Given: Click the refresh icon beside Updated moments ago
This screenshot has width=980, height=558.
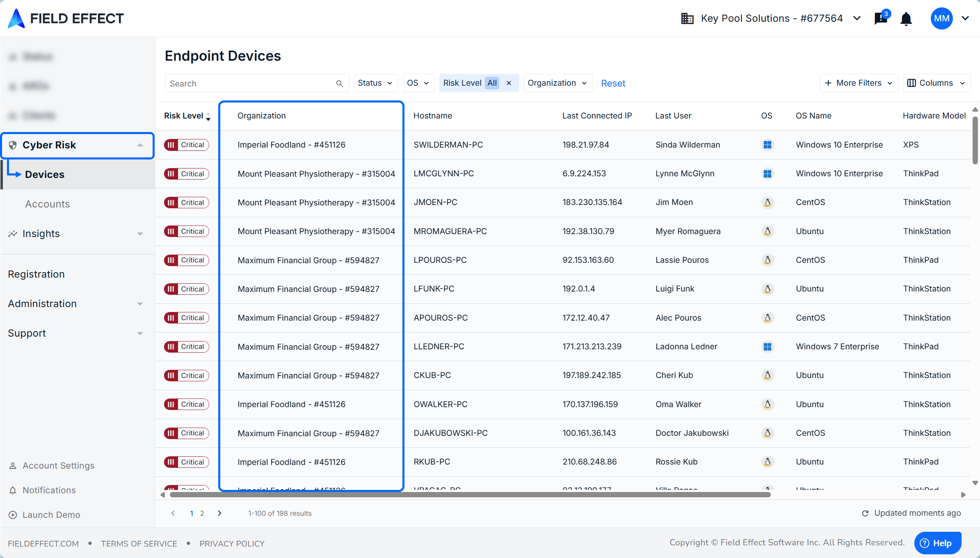Looking at the screenshot, I should coord(865,513).
